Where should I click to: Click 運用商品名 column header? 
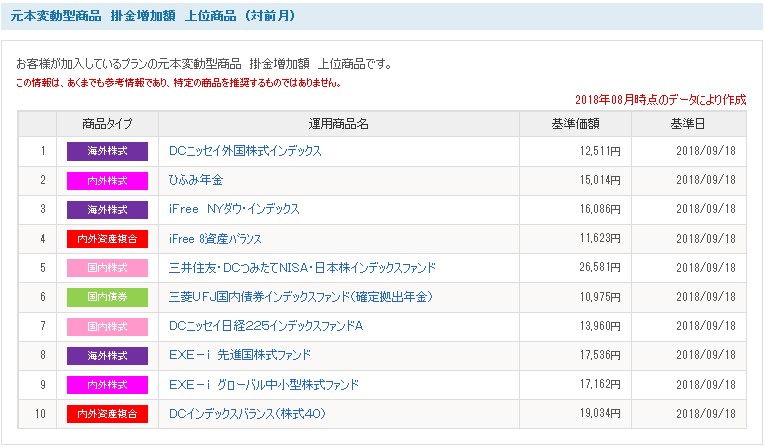339,124
